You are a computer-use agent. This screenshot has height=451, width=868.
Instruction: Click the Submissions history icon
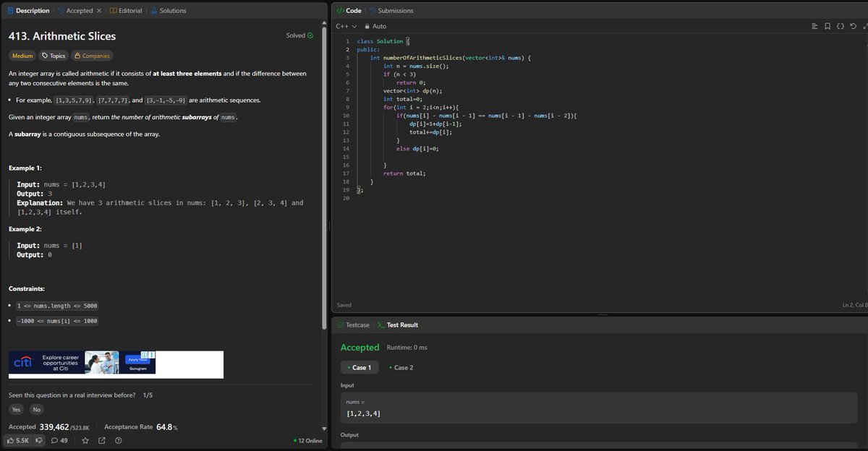(373, 10)
